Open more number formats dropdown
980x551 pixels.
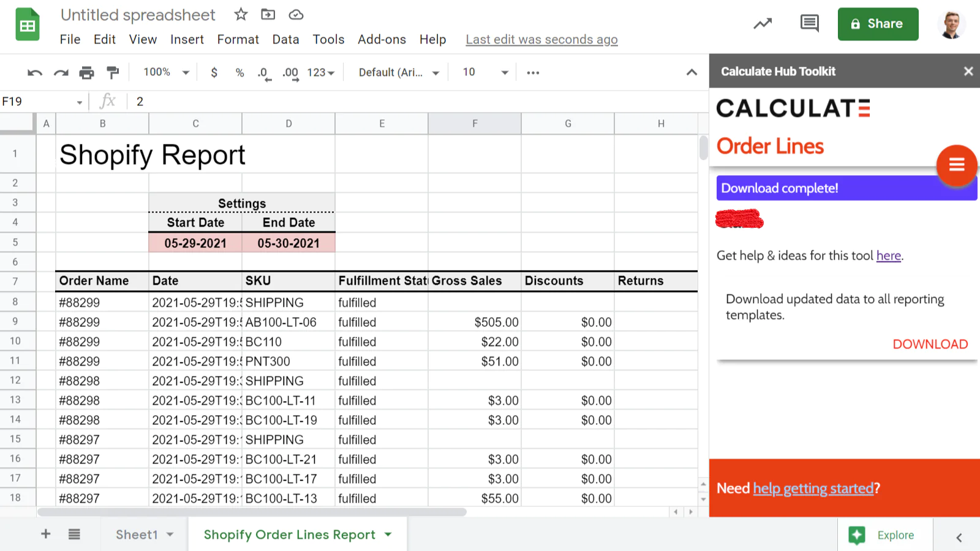321,72
